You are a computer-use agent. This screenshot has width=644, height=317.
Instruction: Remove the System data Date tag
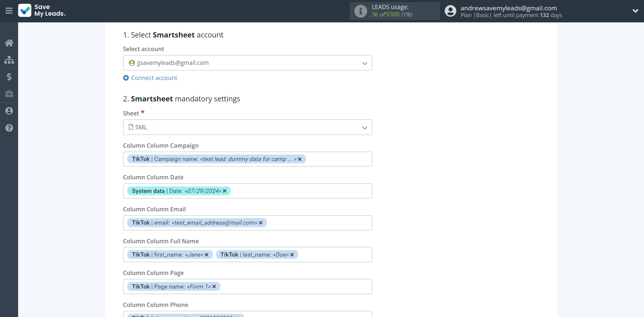[225, 191]
